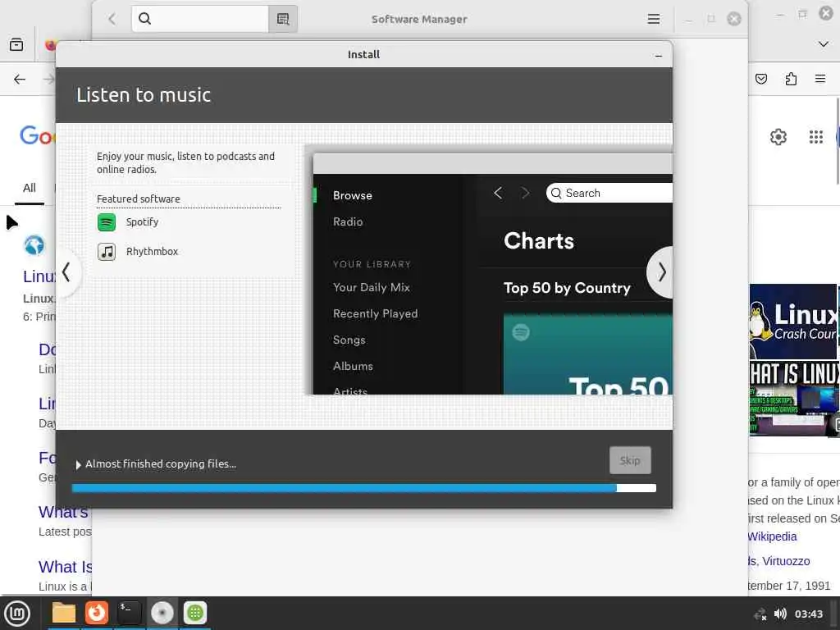Close the Software Manager window
This screenshot has height=630, width=840.
(x=734, y=20)
